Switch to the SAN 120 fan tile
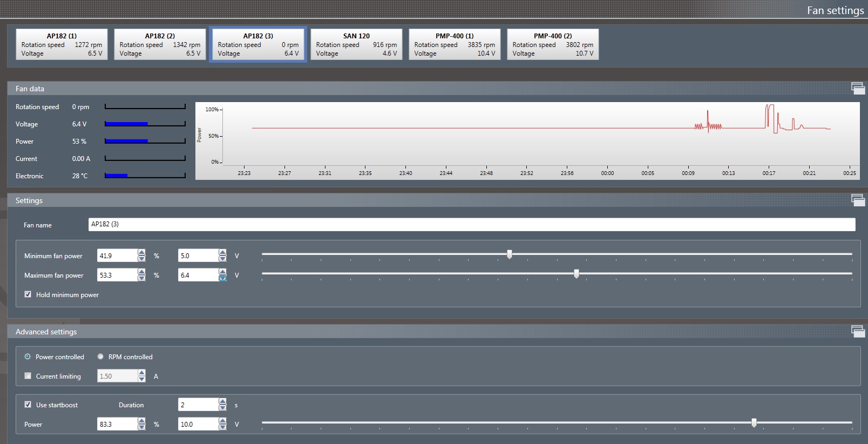Screen dimensions: 868x444 356,44
